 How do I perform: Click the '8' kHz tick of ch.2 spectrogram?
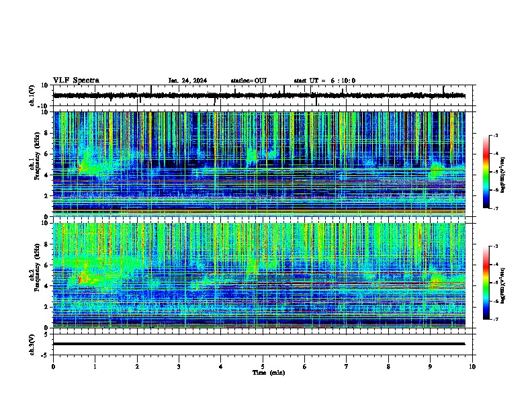coord(46,244)
